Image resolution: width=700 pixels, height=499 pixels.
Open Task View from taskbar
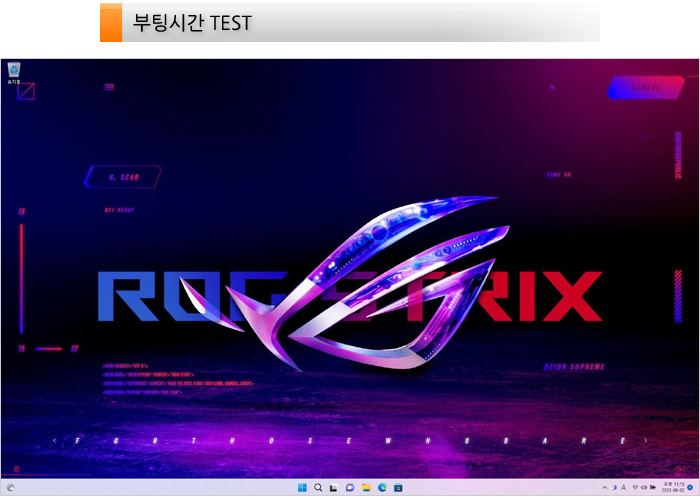[333, 487]
